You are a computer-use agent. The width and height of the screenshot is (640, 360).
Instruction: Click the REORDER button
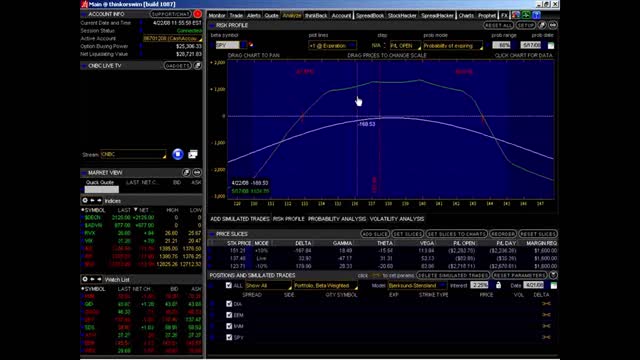503,234
